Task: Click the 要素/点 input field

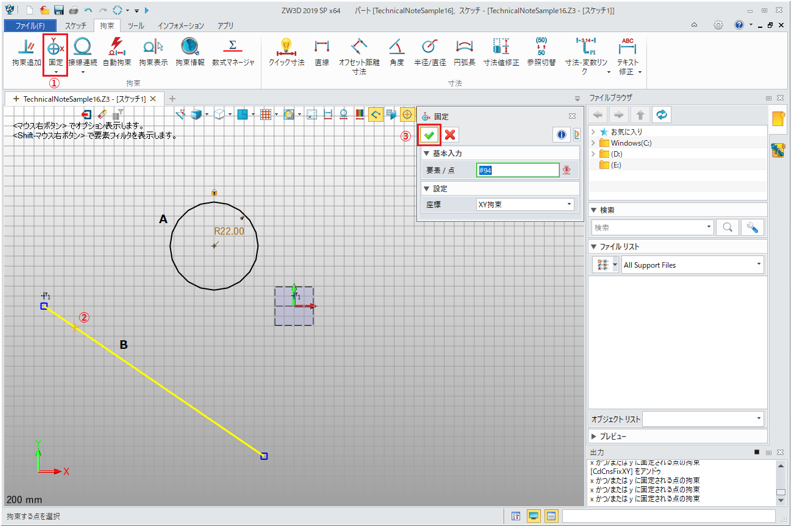Action: 518,170
